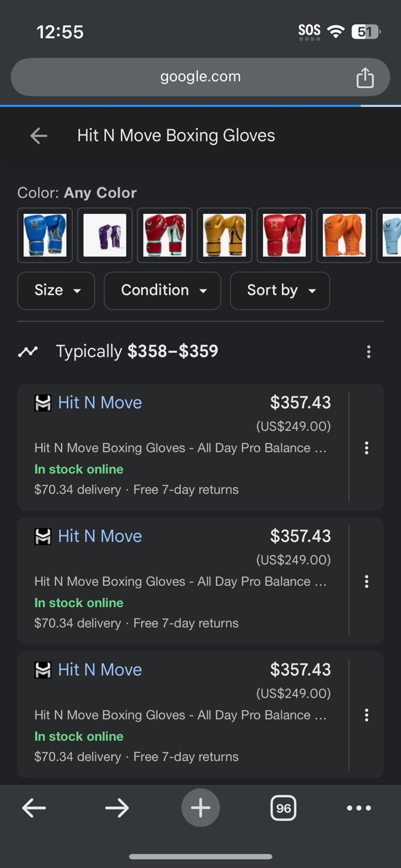Viewport: 401px width, 868px height.
Task: Tap the share icon in the address bar
Action: pos(365,77)
